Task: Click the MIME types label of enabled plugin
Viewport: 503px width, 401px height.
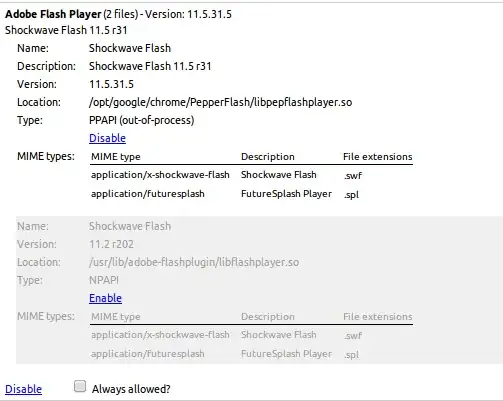Action: click(46, 156)
